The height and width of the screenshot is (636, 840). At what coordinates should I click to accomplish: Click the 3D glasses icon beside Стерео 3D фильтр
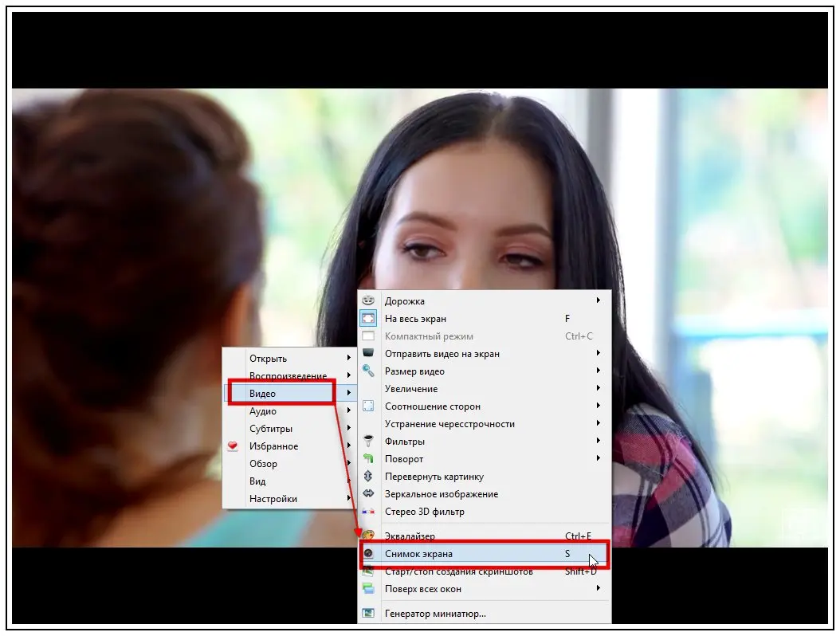tap(368, 511)
